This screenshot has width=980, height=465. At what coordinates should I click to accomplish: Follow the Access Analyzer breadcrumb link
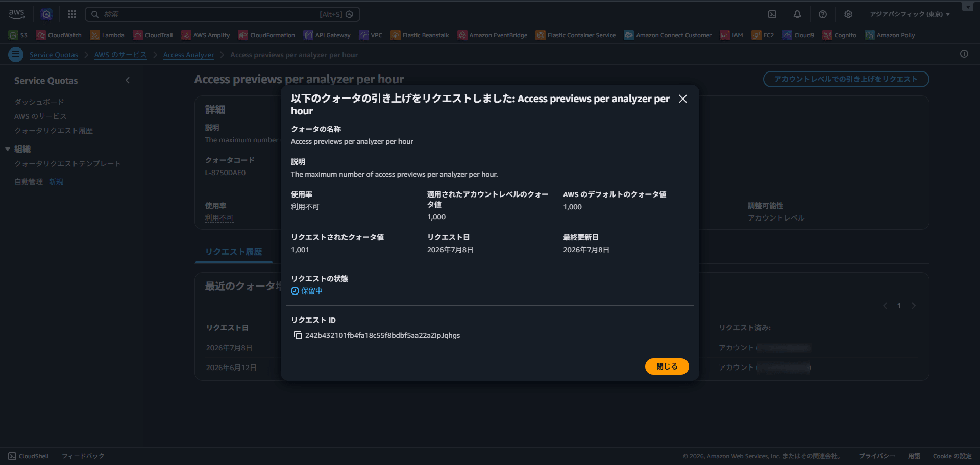pos(188,55)
